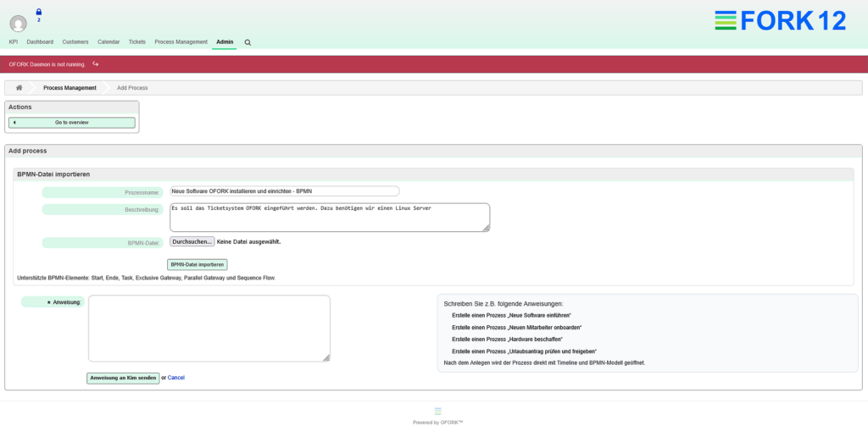The width and height of the screenshot is (868, 431).
Task: Click example 'Hardware beschaffen'
Action: point(505,340)
